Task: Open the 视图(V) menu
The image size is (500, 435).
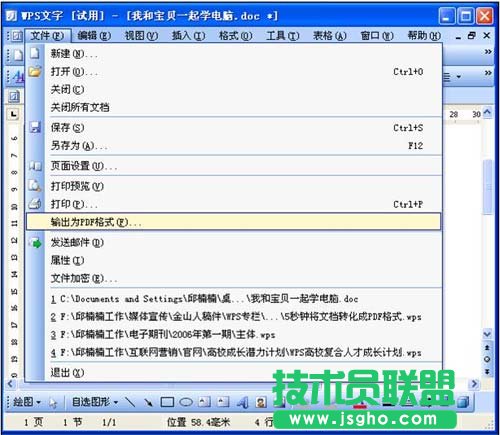Action: (141, 35)
